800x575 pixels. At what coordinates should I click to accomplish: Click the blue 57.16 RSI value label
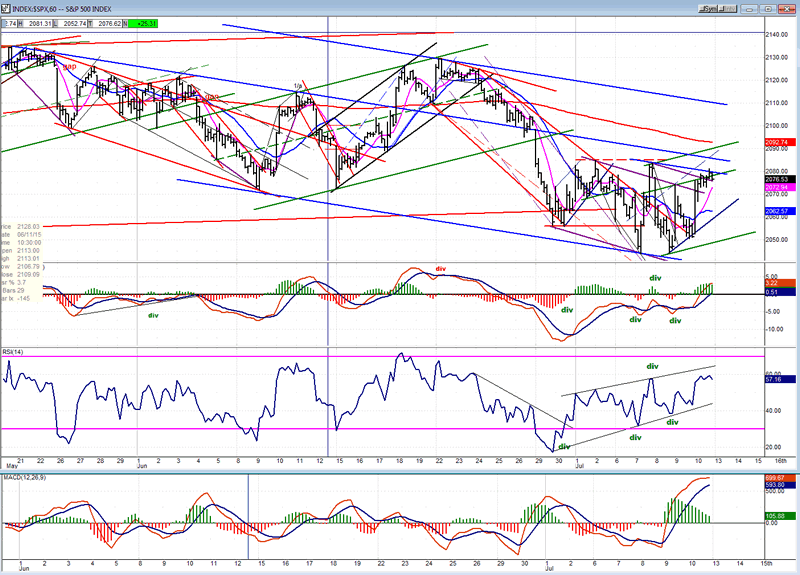pyautogui.click(x=779, y=381)
